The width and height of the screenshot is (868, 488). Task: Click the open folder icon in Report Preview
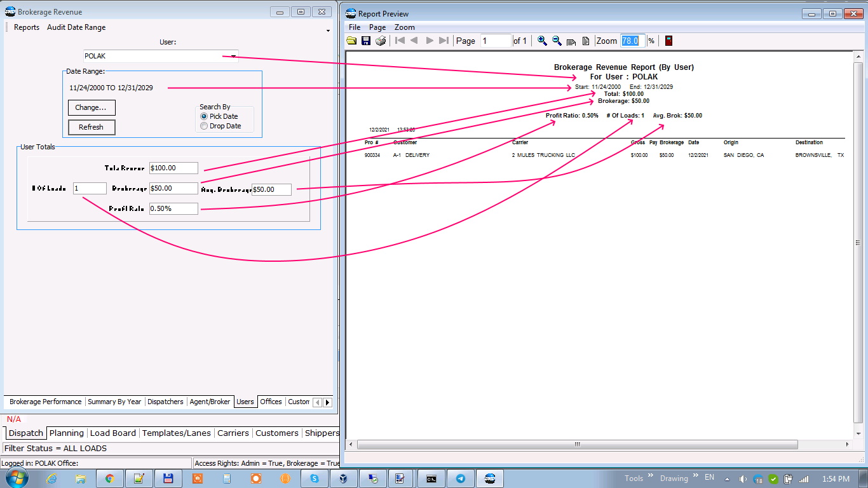pyautogui.click(x=351, y=41)
